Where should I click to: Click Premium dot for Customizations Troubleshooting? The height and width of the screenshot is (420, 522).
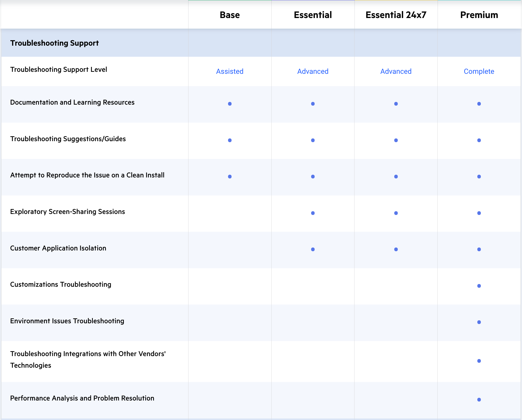click(479, 286)
